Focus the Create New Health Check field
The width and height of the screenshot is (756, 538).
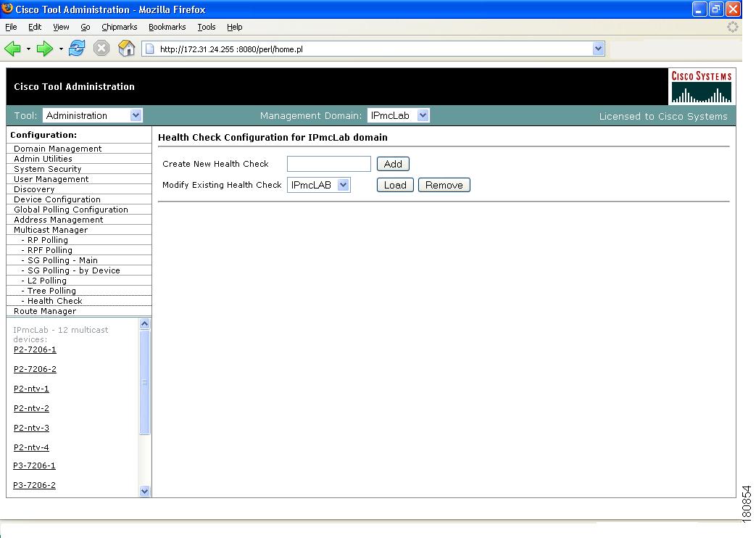(329, 164)
